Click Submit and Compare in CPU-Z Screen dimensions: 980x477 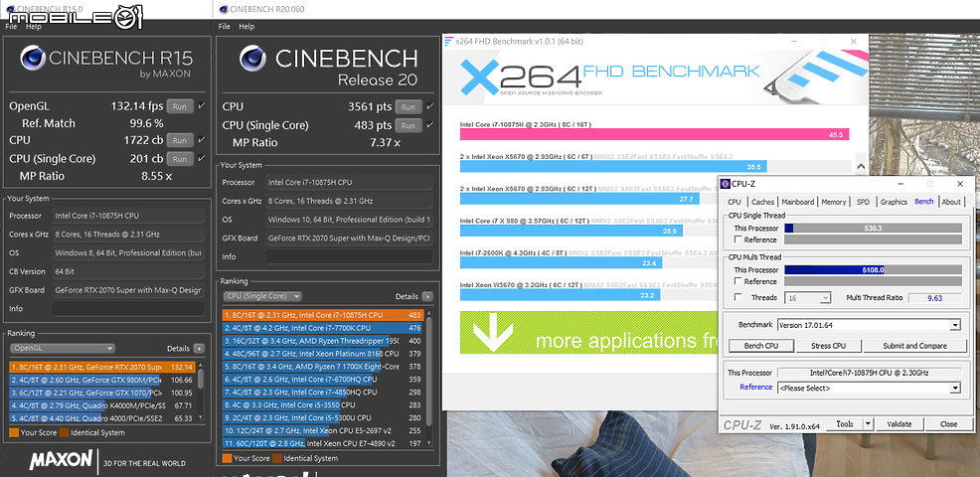pos(914,346)
